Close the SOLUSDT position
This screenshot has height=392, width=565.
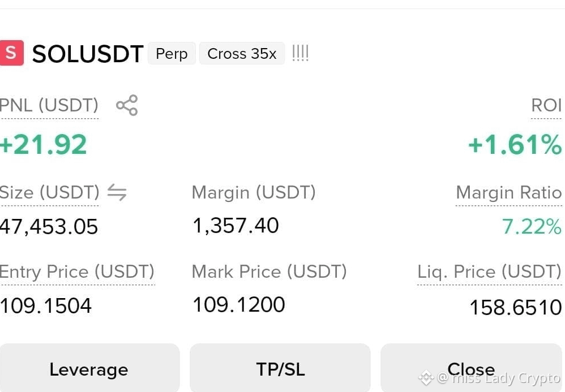pyautogui.click(x=471, y=368)
